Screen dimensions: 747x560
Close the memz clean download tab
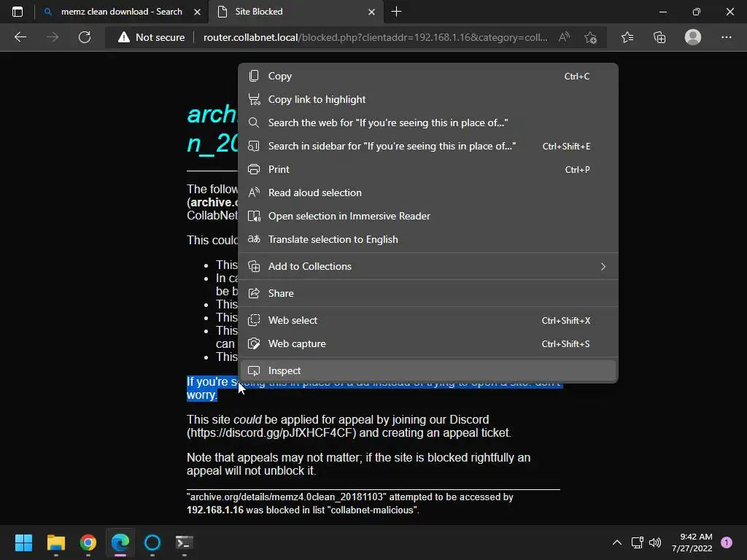[x=197, y=12]
